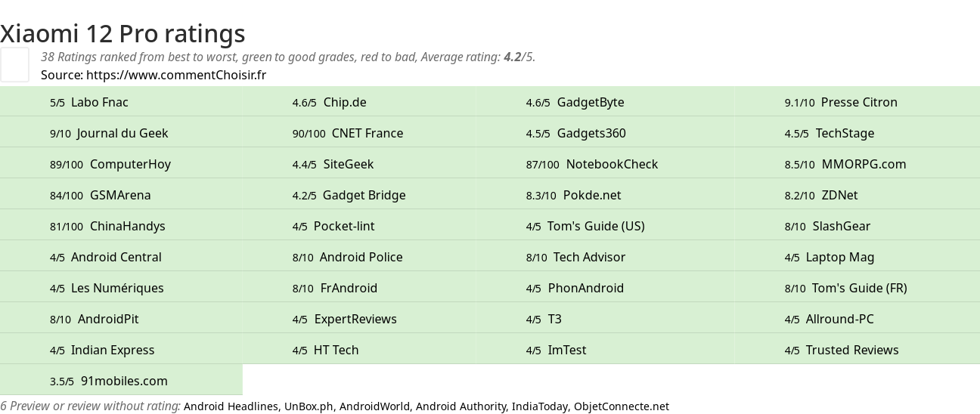Select the Les Numériques 4/5 entry
This screenshot has height=414, width=980.
click(x=121, y=288)
